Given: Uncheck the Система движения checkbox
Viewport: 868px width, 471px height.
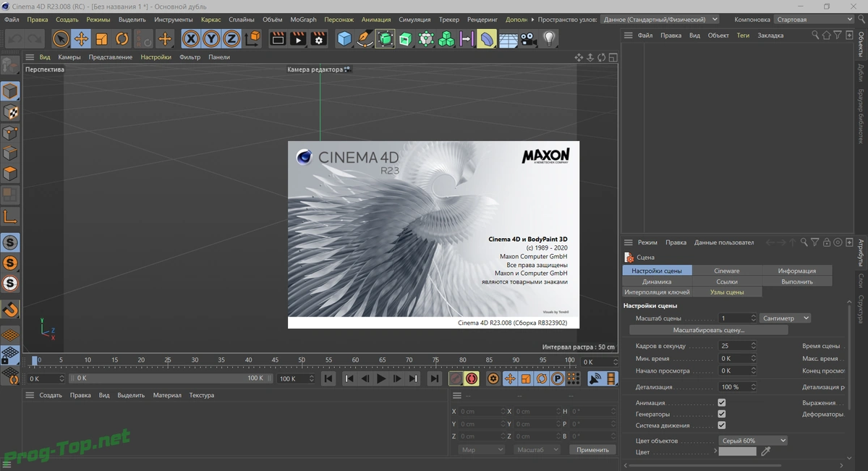Looking at the screenshot, I should pos(721,425).
